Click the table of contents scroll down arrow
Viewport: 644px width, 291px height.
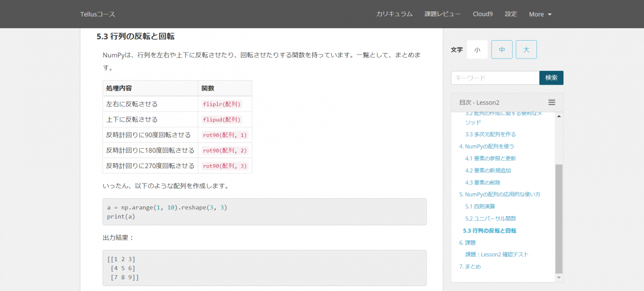[559, 278]
